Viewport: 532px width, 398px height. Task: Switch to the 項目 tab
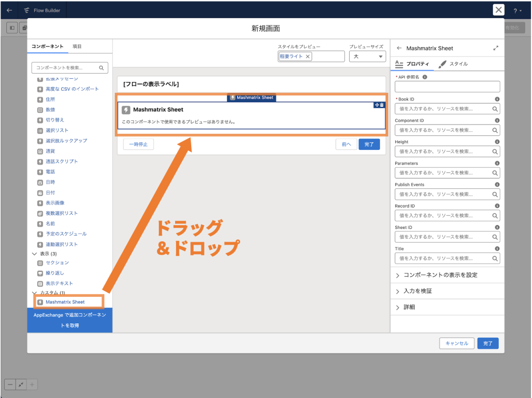tap(77, 47)
